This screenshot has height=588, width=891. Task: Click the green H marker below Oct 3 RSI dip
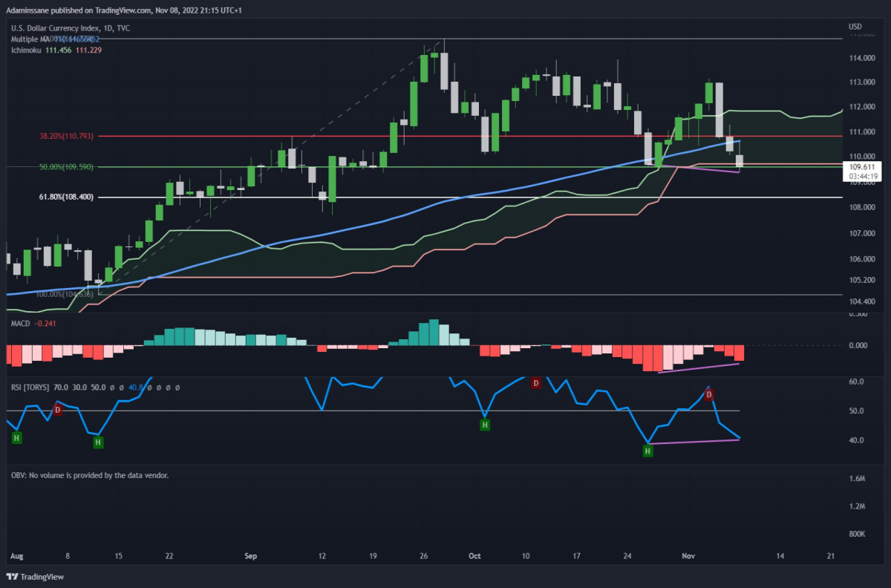tap(484, 425)
